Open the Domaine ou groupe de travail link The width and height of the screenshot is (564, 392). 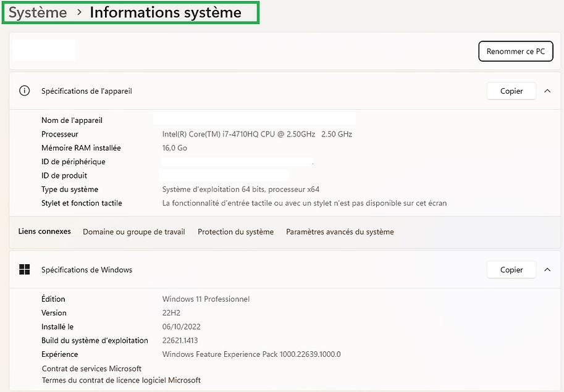click(134, 232)
